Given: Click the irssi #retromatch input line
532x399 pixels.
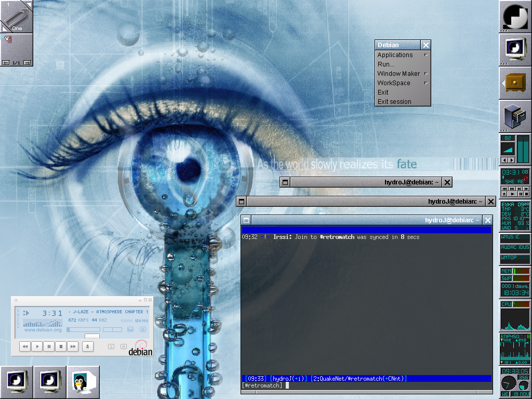Looking at the screenshot, I should click(x=364, y=385).
